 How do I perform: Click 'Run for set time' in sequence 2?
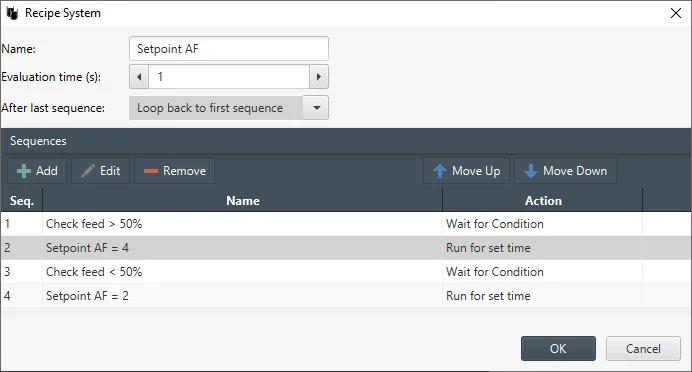point(488,248)
